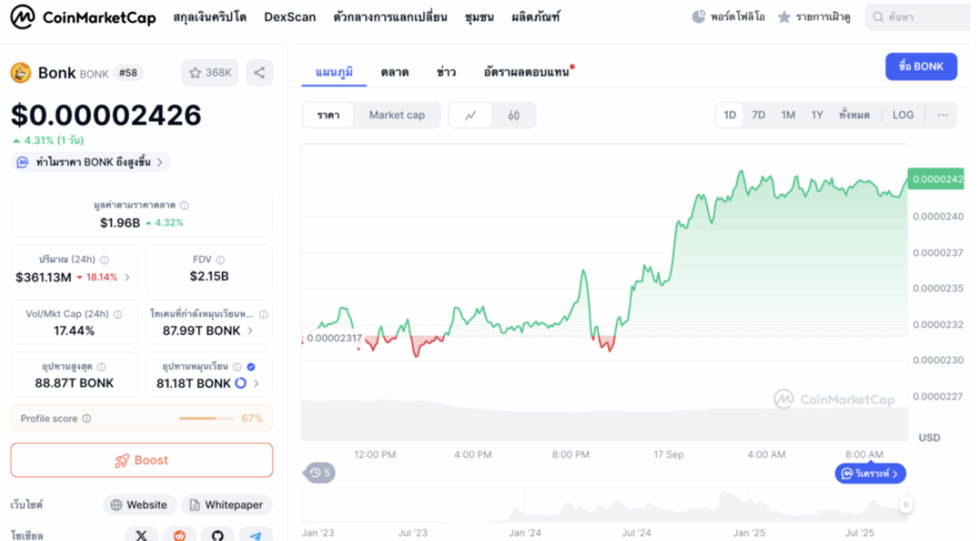
Task: Switch to the candlestick chart icon
Action: pos(513,115)
